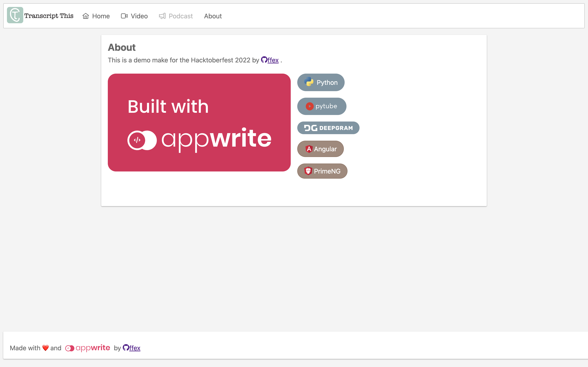Image resolution: width=588 pixels, height=367 pixels.
Task: Click the GitHub icon in footer
Action: click(x=126, y=348)
